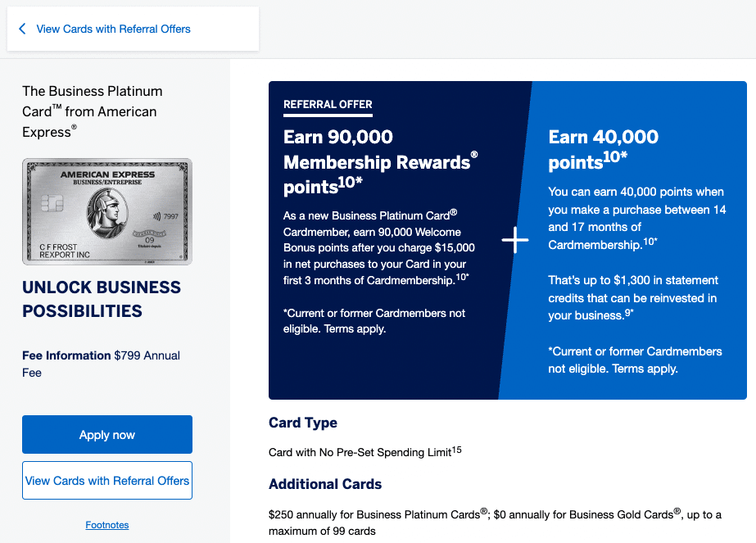Viewport: 756px width, 543px height.
Task: Click footnote 10 after 'first 3 months of Cardmembership'
Action: [x=463, y=278]
